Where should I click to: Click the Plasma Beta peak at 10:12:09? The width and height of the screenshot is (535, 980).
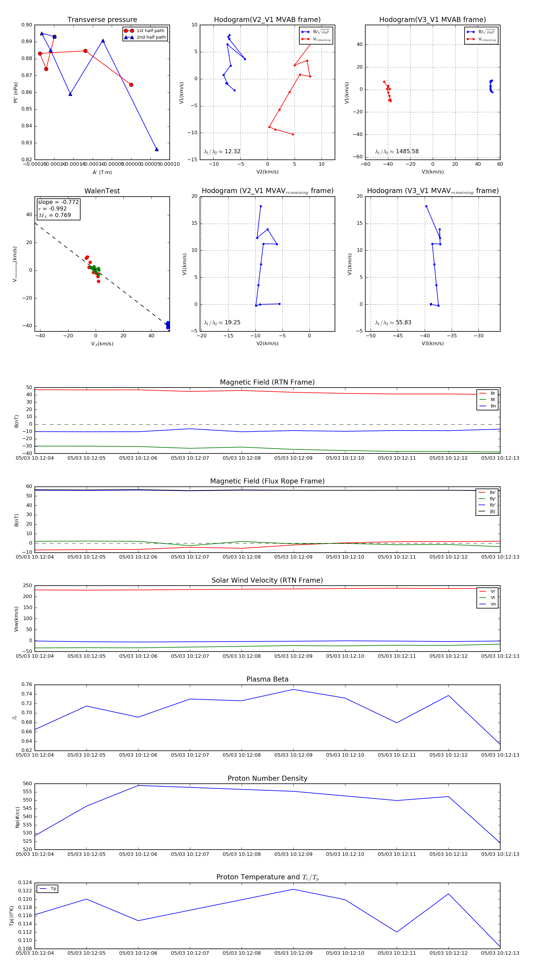click(x=293, y=689)
